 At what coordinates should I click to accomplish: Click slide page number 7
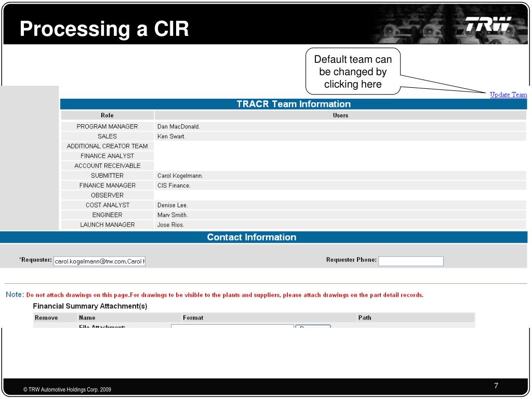click(x=496, y=386)
